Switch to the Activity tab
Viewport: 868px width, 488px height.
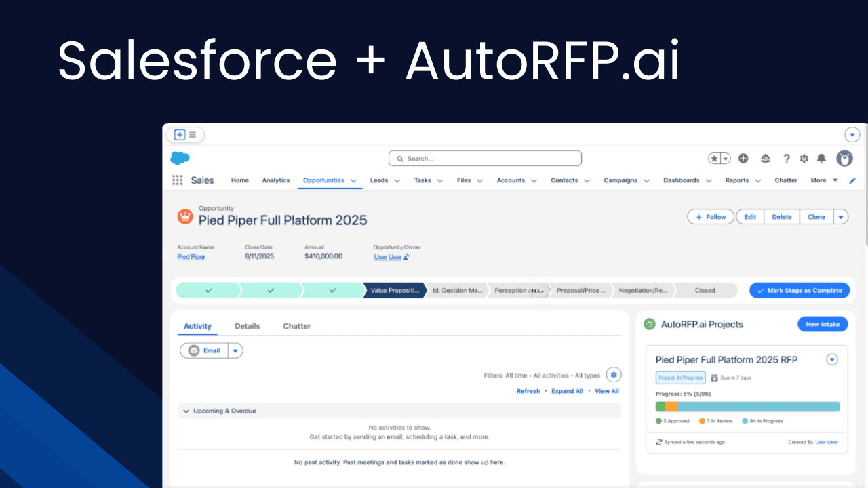point(198,326)
